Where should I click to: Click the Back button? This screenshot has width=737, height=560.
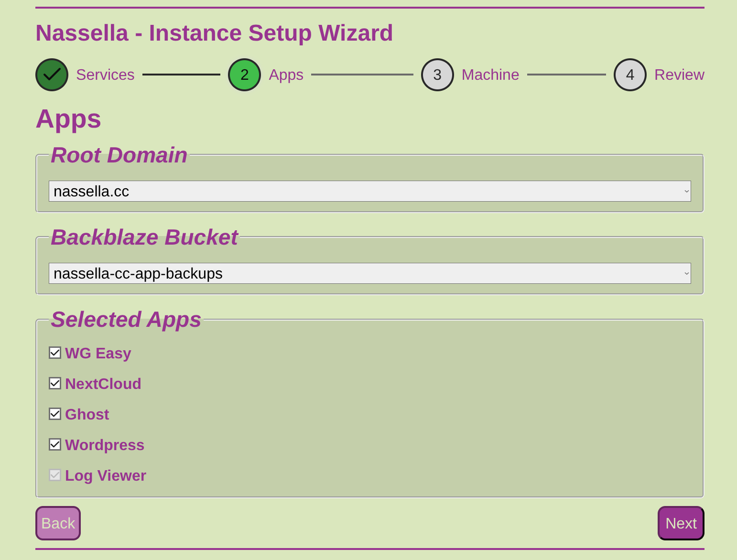click(58, 523)
